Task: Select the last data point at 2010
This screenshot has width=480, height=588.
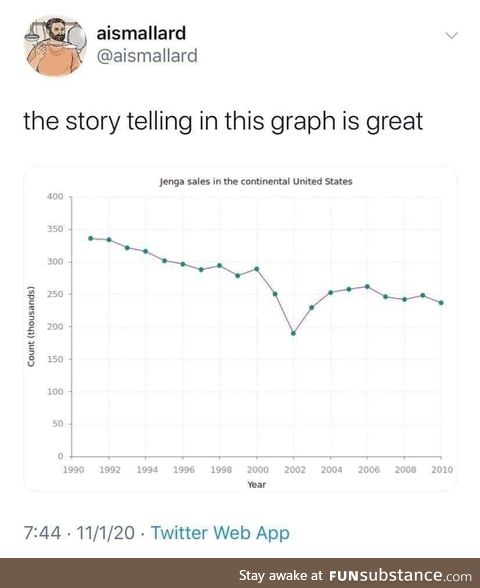Action: 441,303
